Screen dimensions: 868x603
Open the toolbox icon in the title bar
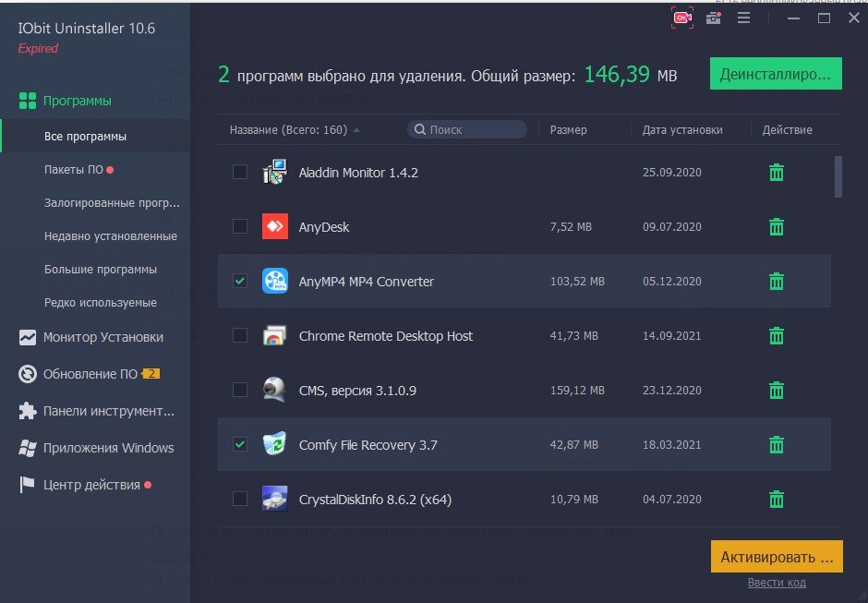click(713, 18)
